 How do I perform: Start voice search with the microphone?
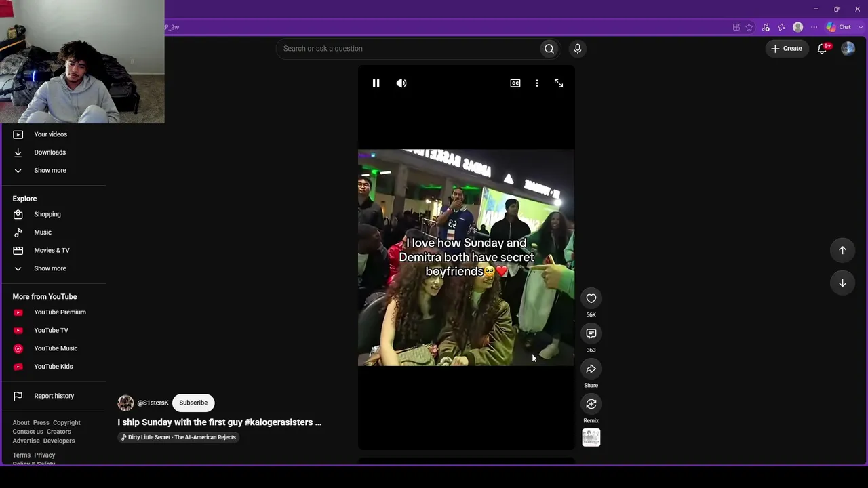578,49
